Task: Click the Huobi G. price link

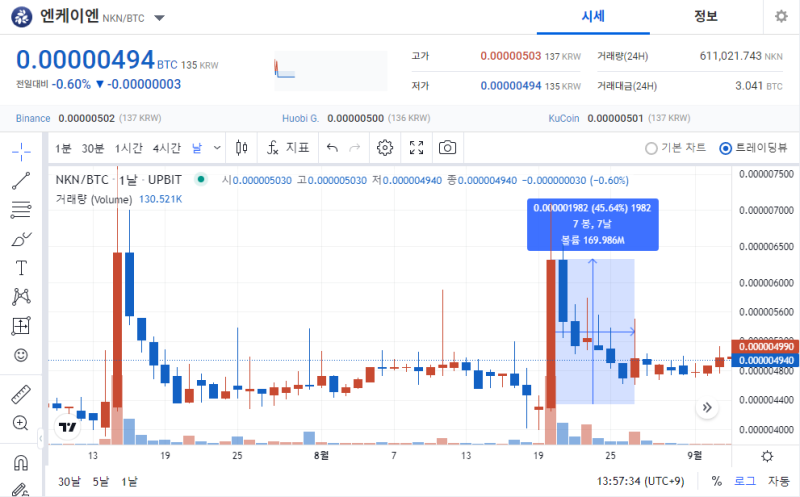Action: click(x=301, y=118)
